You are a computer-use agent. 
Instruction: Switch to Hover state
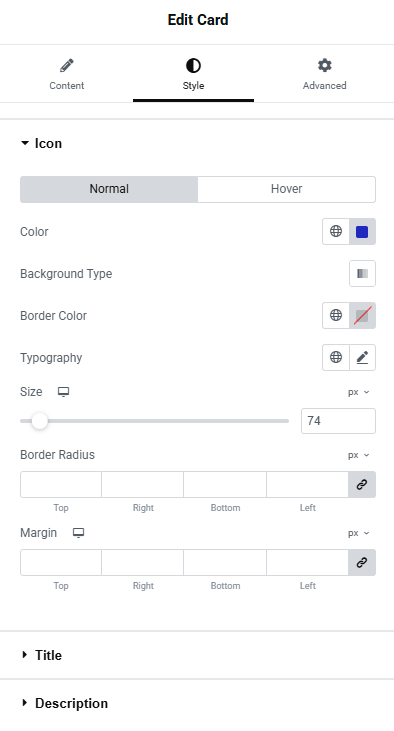pos(286,189)
